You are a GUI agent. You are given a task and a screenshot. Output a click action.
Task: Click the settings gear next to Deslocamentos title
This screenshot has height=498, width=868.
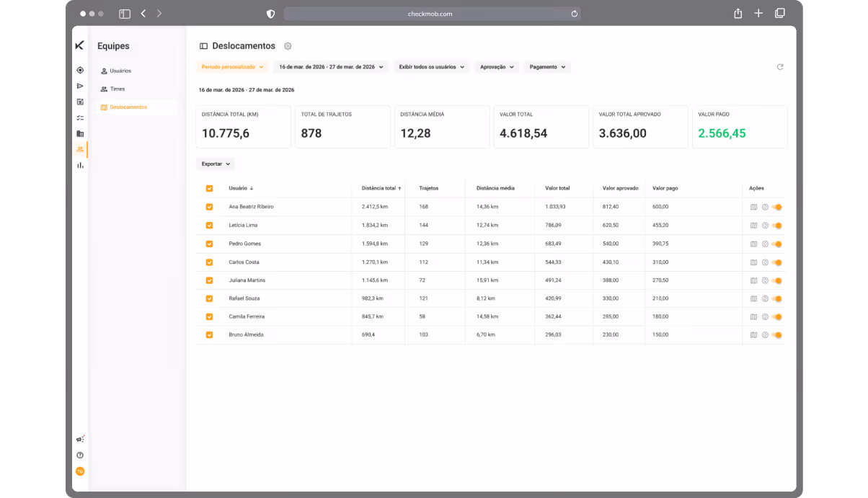(288, 46)
